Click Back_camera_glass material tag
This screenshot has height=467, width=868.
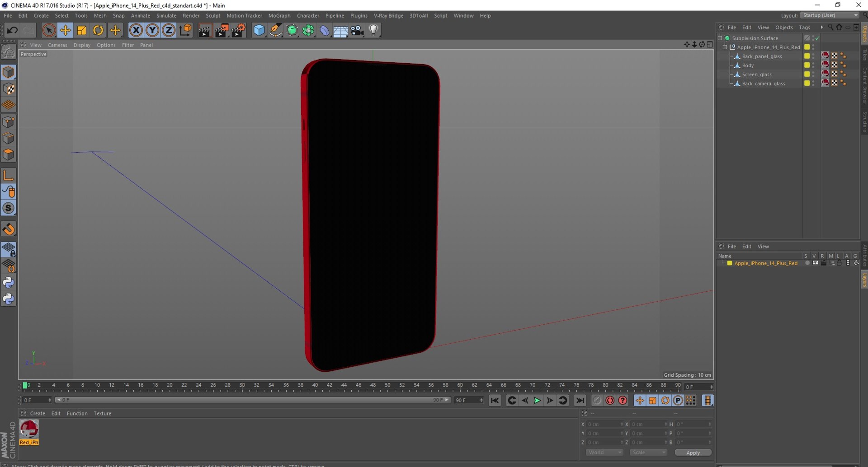point(826,83)
